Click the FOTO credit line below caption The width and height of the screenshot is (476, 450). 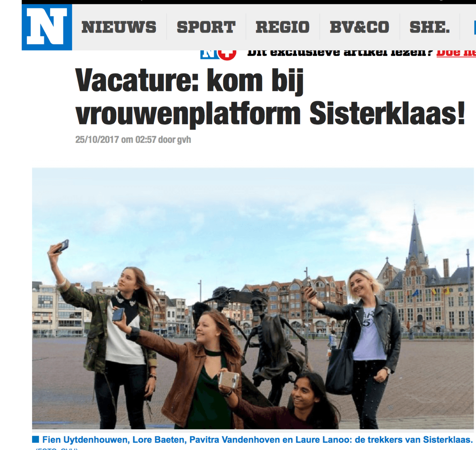point(57,448)
